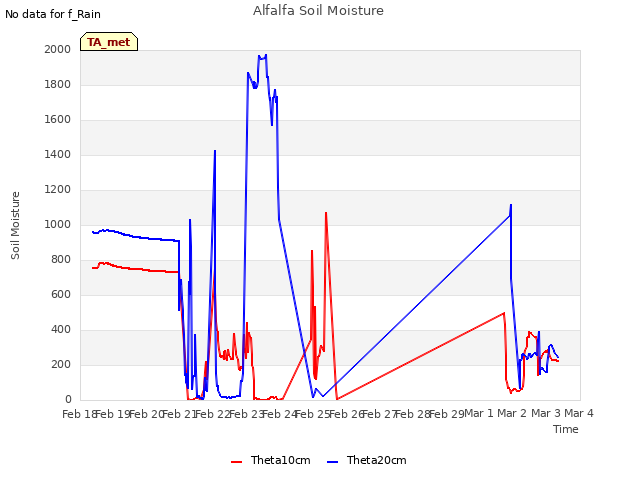
Task: Click the Feb 21 x-axis label
Action: [x=180, y=414]
